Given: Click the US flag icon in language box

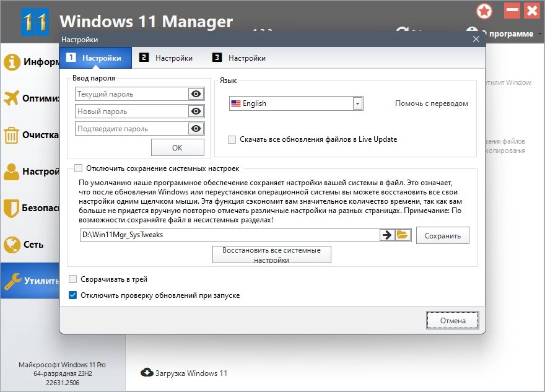Looking at the screenshot, I should [236, 103].
